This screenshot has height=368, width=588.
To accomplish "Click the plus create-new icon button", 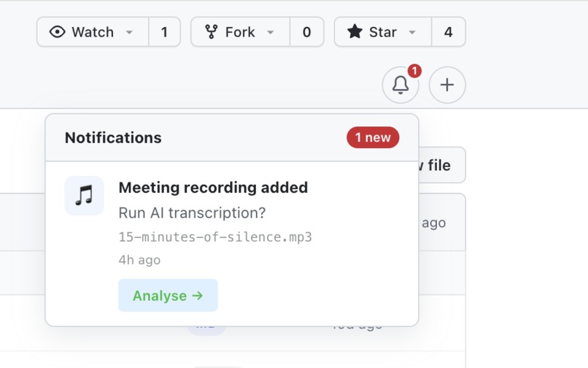I will pos(447,85).
